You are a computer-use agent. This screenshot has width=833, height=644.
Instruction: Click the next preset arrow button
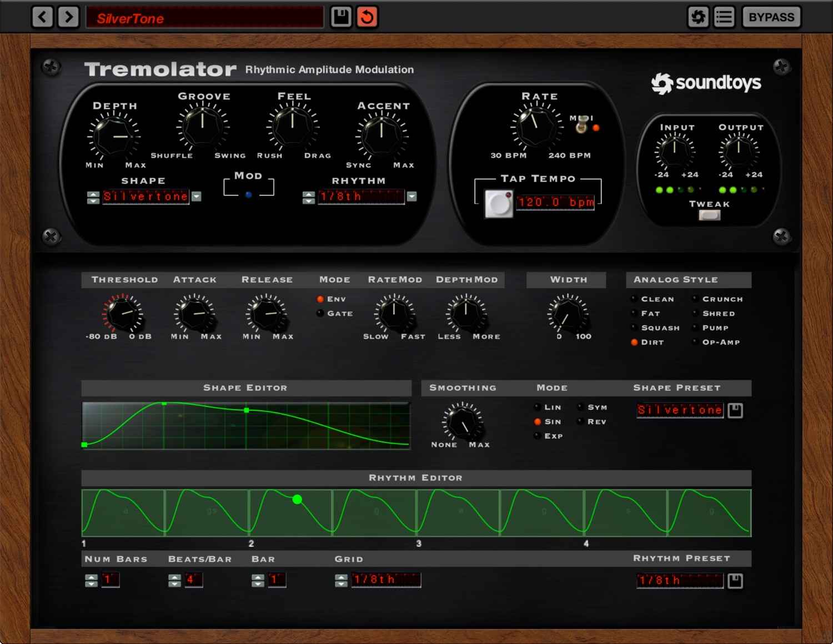tap(69, 17)
